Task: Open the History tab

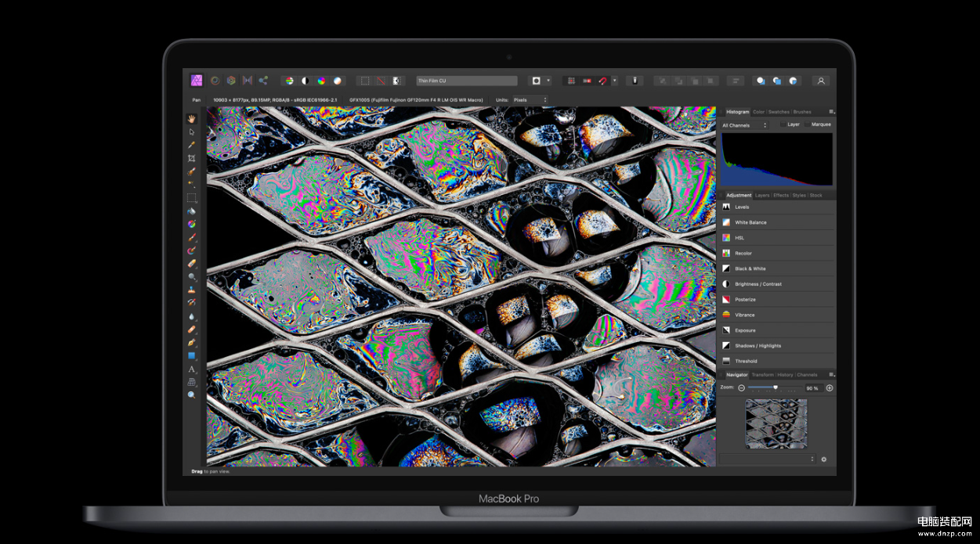Action: click(x=785, y=375)
